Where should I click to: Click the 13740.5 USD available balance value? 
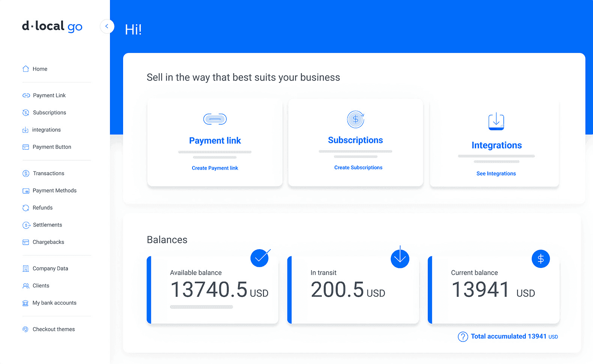pos(220,290)
